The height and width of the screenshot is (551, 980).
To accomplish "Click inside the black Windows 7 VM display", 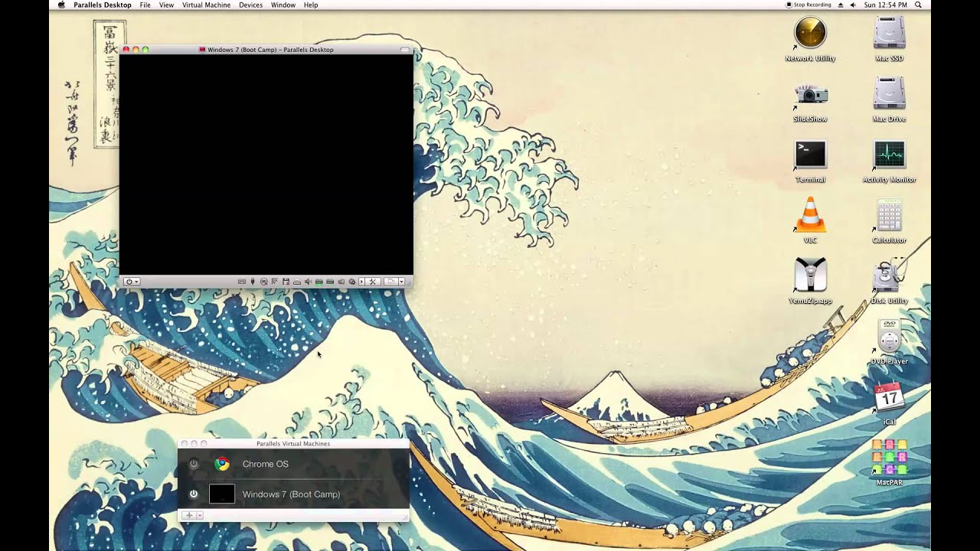I will (266, 165).
